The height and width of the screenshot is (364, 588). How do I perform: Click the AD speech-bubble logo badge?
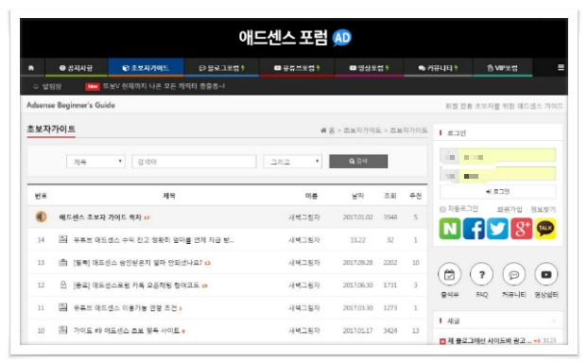pyautogui.click(x=342, y=38)
